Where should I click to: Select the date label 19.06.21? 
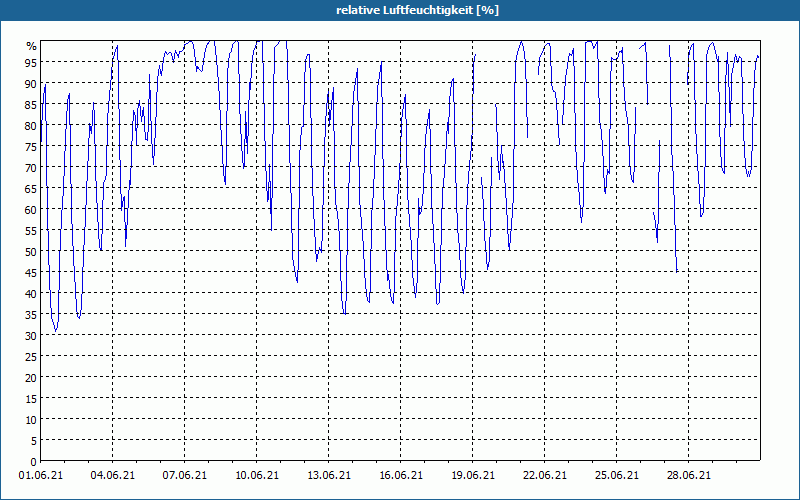[472, 475]
